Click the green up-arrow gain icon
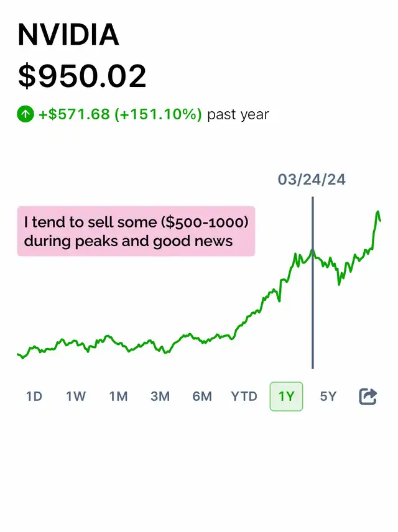Viewport: 398px width, 532px height. [x=25, y=114]
